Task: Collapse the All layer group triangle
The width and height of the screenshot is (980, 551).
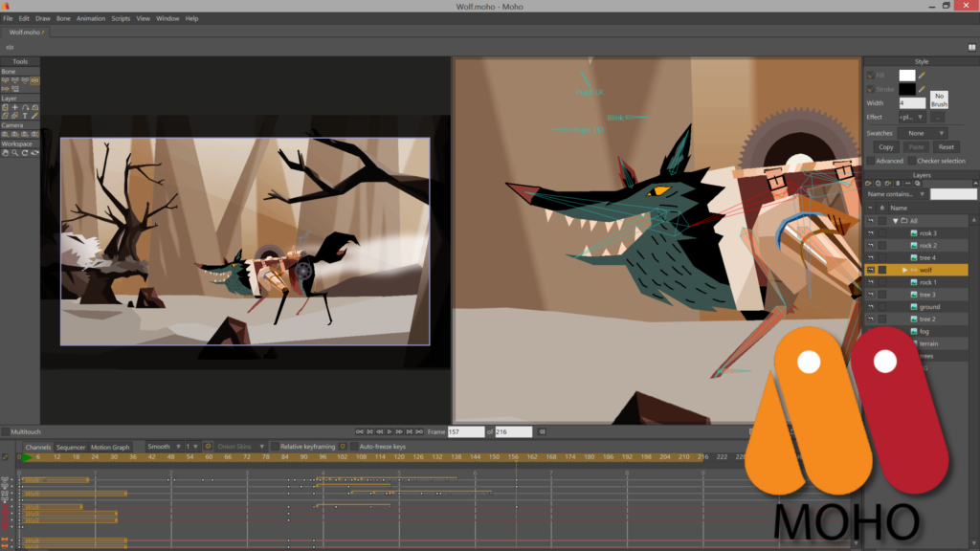Action: pos(895,221)
